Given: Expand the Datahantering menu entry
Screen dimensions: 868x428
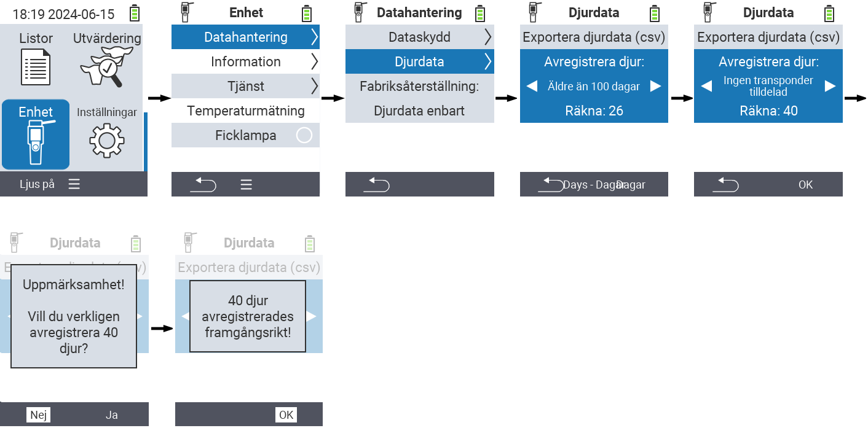Looking at the screenshot, I should [245, 37].
